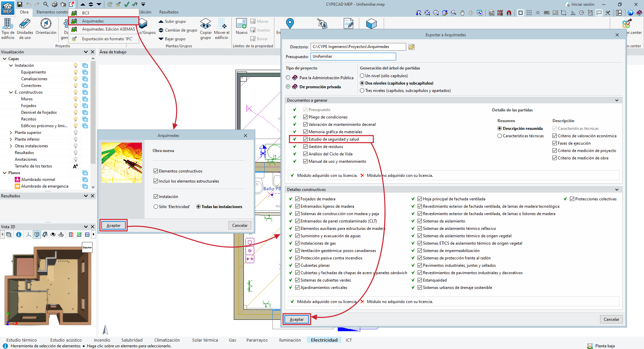Click the Orientación compass icon
Screen dimensions: 644x349
coord(46,24)
